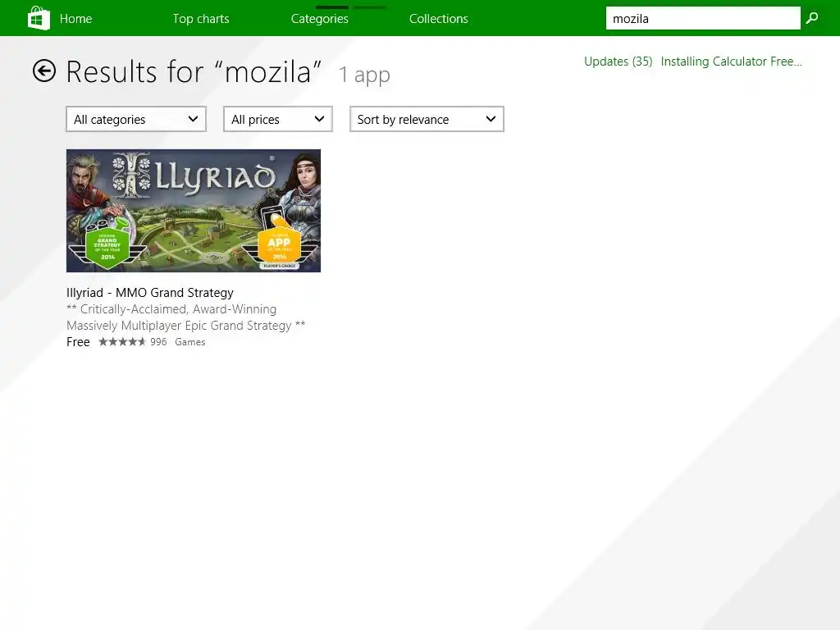This screenshot has width=840, height=630.
Task: View Installing Calculator Free progress link
Action: [731, 62]
